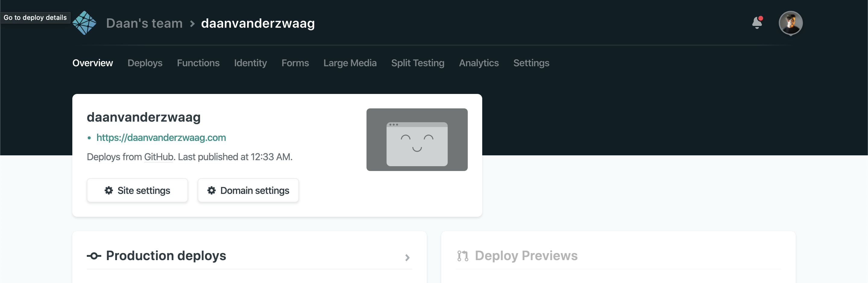Image resolution: width=868 pixels, height=283 pixels.
Task: Open the notifications bell
Action: pyautogui.click(x=757, y=23)
